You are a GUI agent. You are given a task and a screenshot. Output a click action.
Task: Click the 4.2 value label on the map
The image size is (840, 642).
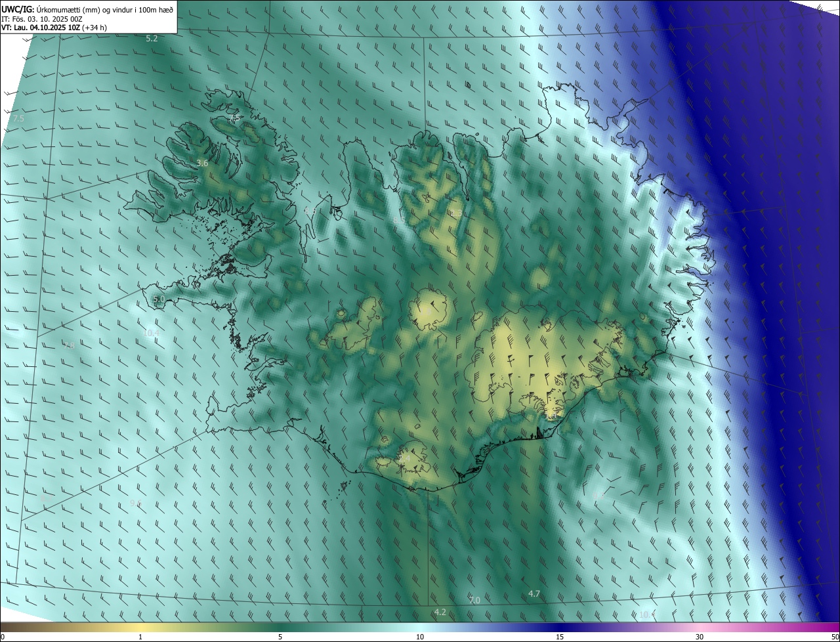pos(440,612)
